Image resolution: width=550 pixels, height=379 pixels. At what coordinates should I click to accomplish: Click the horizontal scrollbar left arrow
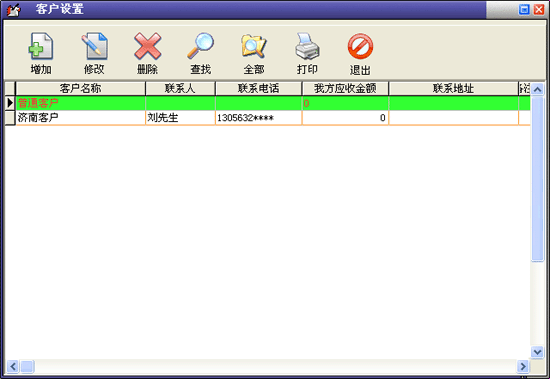[x=13, y=366]
